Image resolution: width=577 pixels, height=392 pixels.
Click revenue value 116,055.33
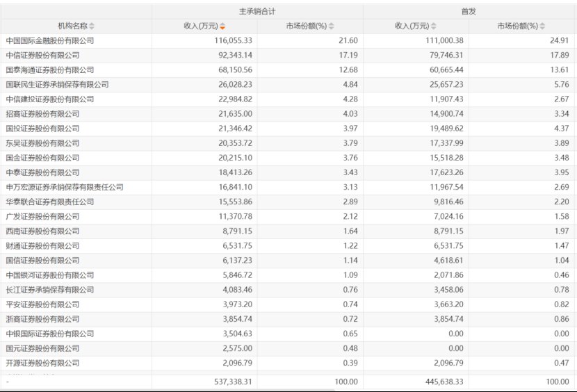pos(234,41)
